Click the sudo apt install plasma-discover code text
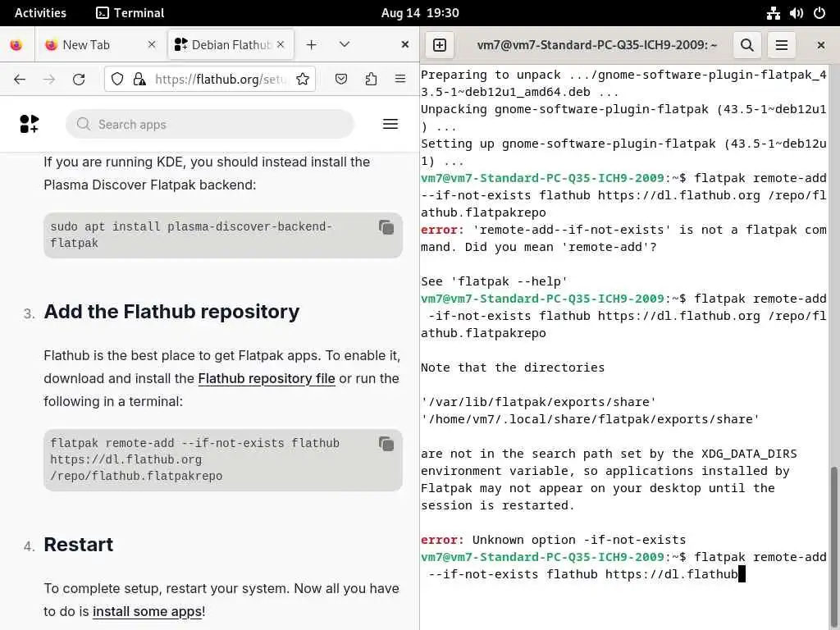Image resolution: width=840 pixels, height=630 pixels. tap(191, 235)
